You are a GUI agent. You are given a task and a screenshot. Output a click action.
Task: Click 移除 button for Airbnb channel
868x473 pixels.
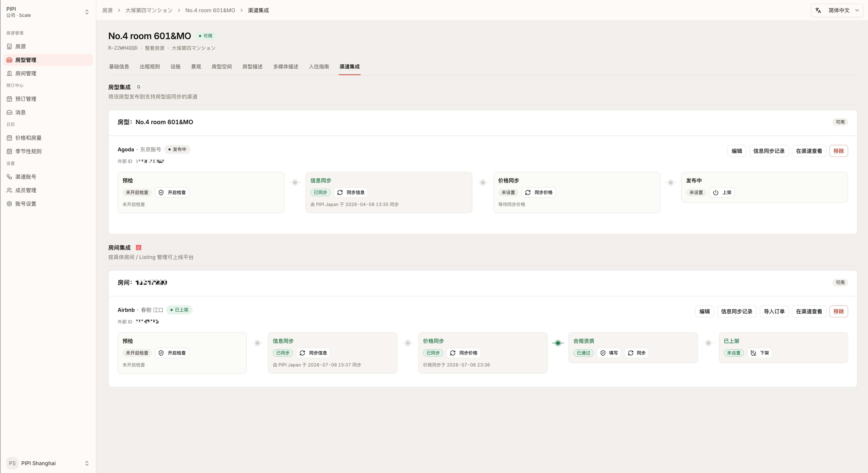pyautogui.click(x=838, y=311)
